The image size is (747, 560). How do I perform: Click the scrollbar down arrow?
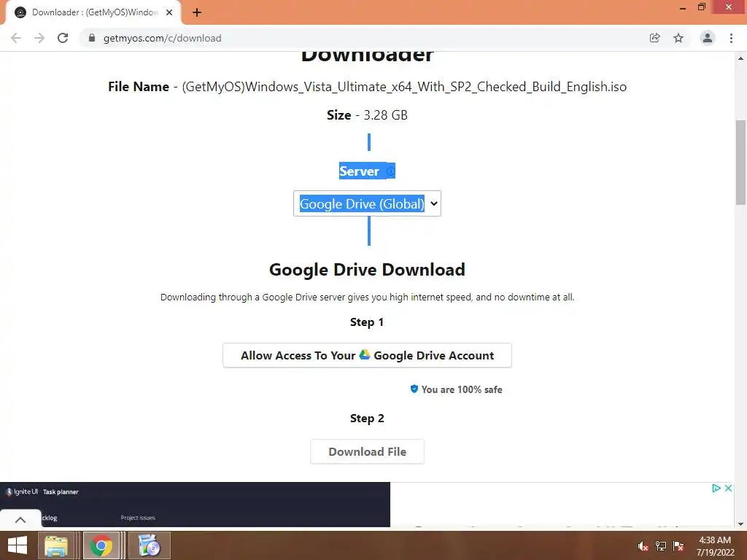pos(740,524)
